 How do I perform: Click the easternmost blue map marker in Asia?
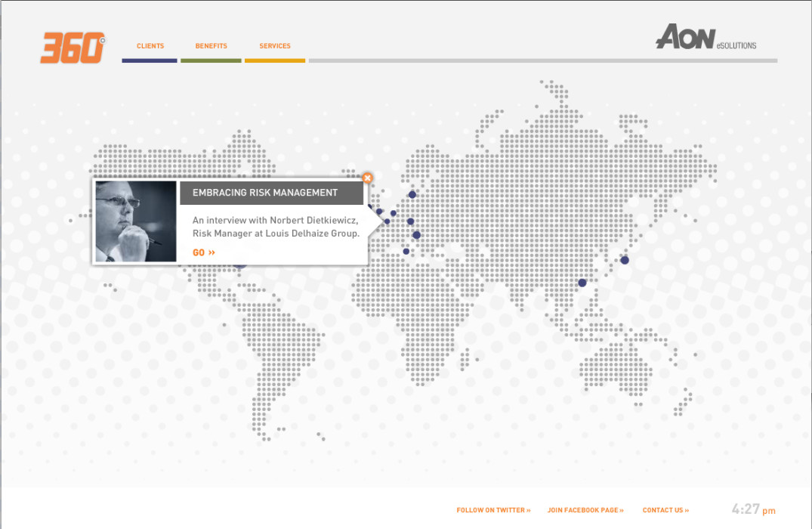point(625,260)
